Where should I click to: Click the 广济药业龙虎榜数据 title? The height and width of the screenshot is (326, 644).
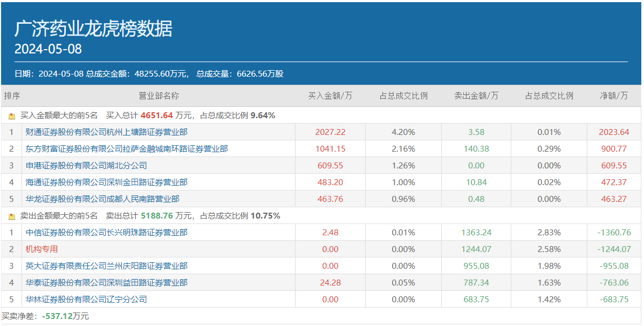[x=93, y=29]
